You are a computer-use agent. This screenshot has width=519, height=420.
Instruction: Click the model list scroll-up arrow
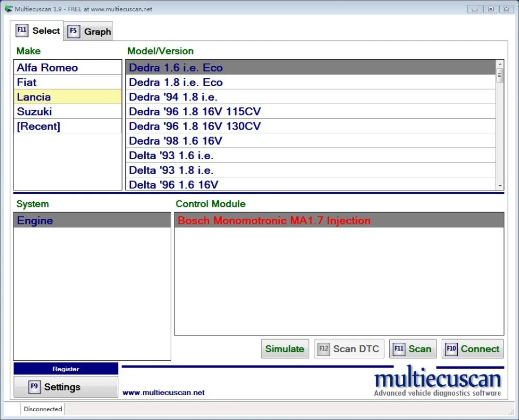click(500, 64)
